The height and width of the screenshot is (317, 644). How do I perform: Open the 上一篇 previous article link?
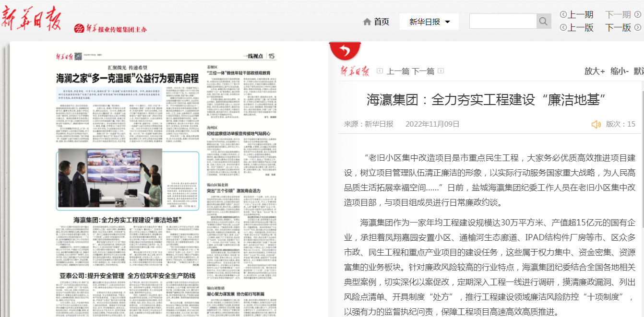(x=398, y=71)
